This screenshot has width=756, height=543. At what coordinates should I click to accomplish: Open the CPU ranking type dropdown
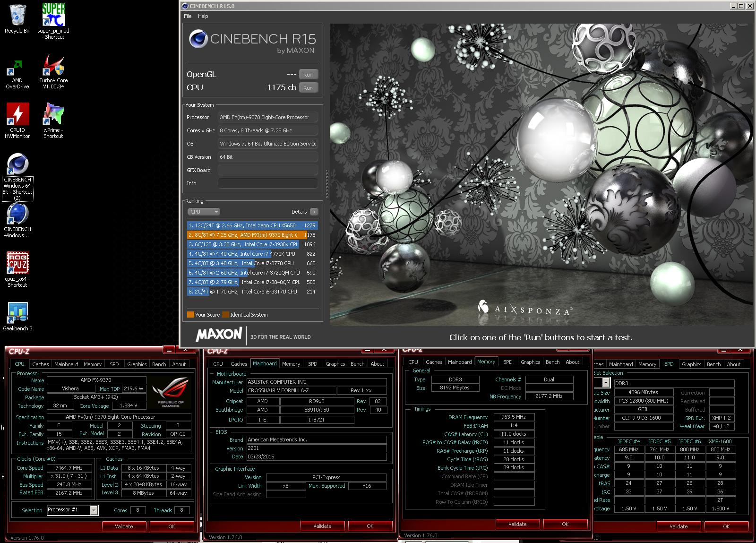(204, 212)
